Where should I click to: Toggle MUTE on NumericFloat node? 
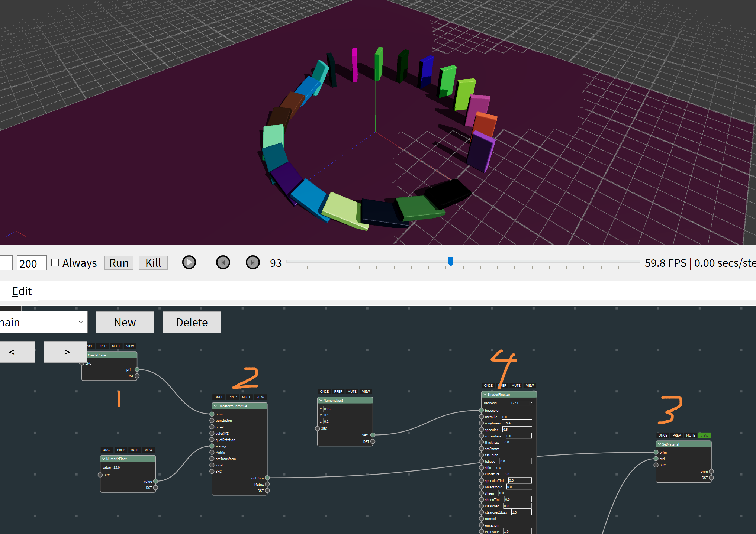[135, 450]
